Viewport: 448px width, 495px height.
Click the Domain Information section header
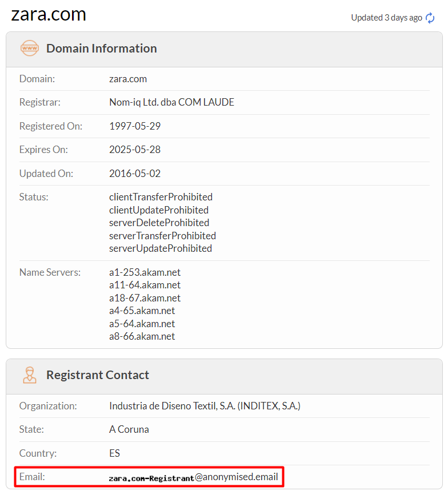coord(101,49)
